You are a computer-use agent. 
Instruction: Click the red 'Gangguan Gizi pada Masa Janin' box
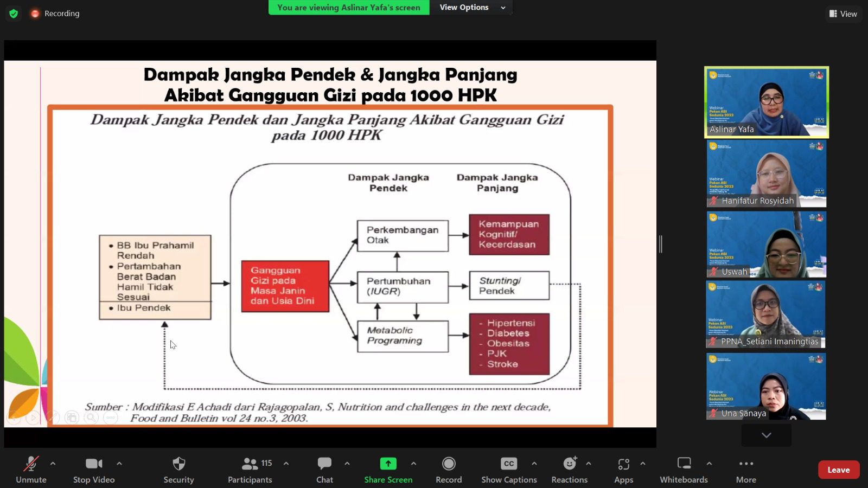285,286
